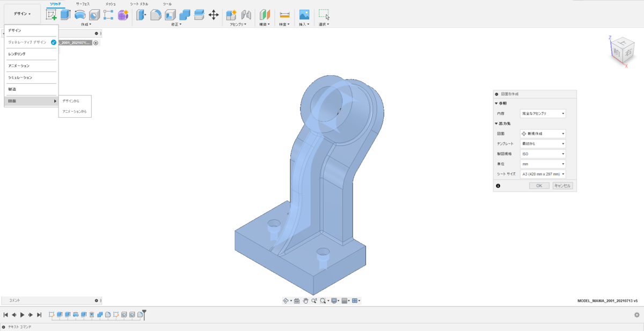Image resolution: width=644 pixels, height=331 pixels.
Task: Select the Extrude tool icon
Action: click(x=65, y=15)
